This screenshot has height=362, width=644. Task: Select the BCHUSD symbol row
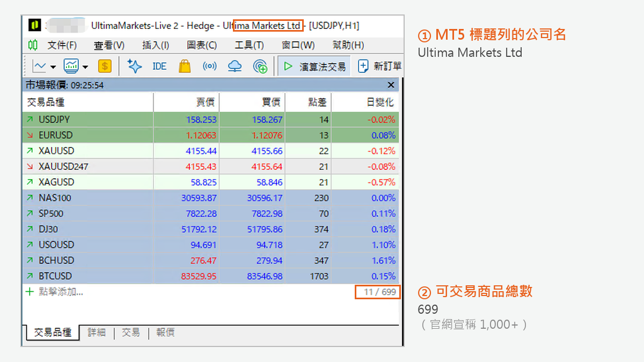tap(211, 260)
